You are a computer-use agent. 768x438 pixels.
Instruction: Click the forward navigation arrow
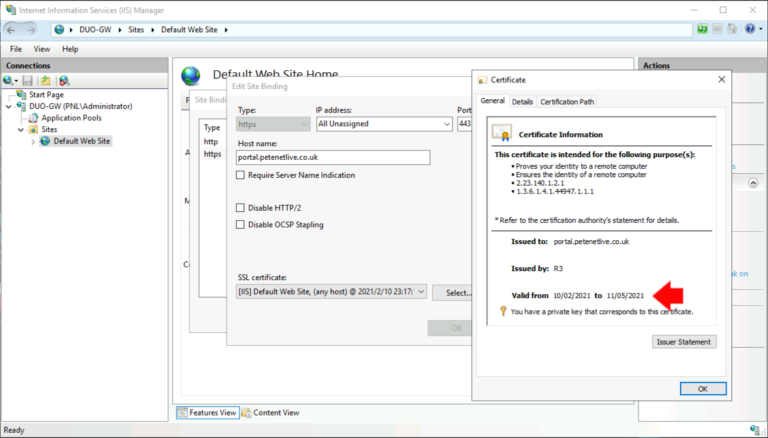pyautogui.click(x=31, y=30)
